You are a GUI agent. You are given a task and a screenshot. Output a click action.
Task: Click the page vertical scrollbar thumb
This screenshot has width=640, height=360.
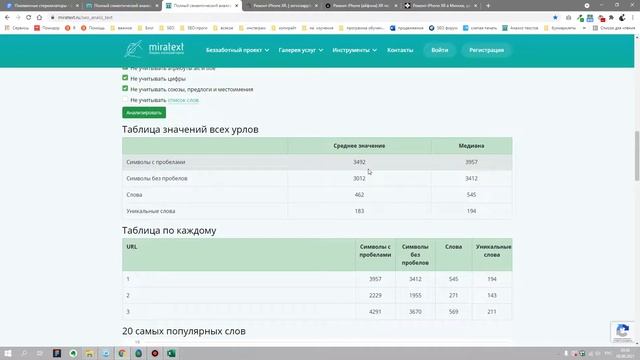(637, 156)
